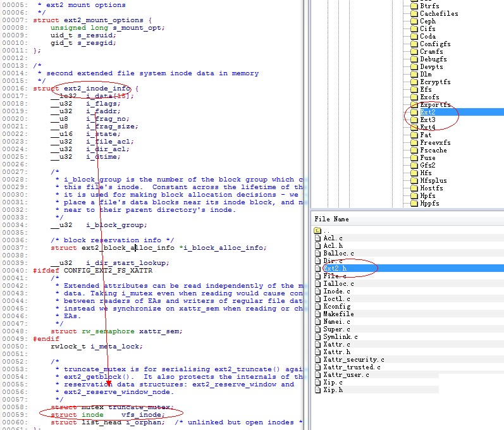
Task: Open the Xip.h file
Action: pyautogui.click(x=333, y=390)
